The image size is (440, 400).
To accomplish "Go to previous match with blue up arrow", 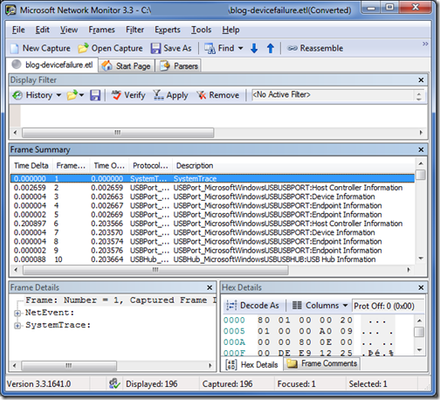I will tap(270, 48).
